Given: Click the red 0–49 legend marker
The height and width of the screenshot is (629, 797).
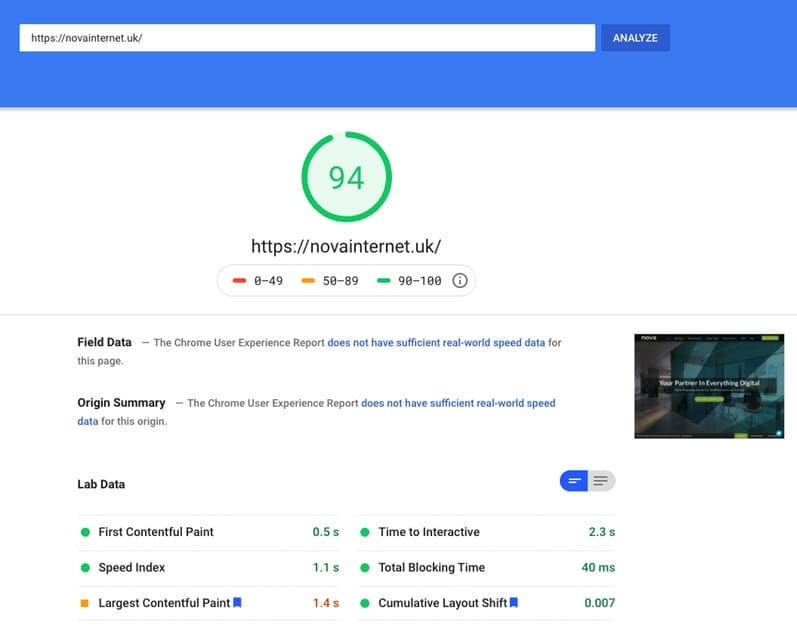Looking at the screenshot, I should (239, 281).
